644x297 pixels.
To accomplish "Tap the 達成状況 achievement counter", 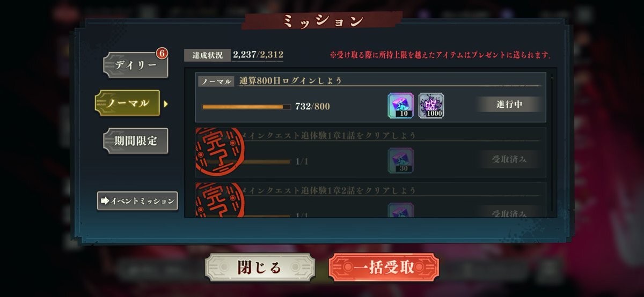I will pos(234,55).
